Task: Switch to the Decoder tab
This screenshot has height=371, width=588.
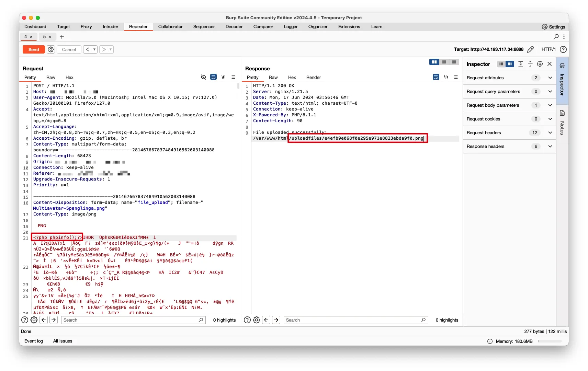Action: (234, 27)
